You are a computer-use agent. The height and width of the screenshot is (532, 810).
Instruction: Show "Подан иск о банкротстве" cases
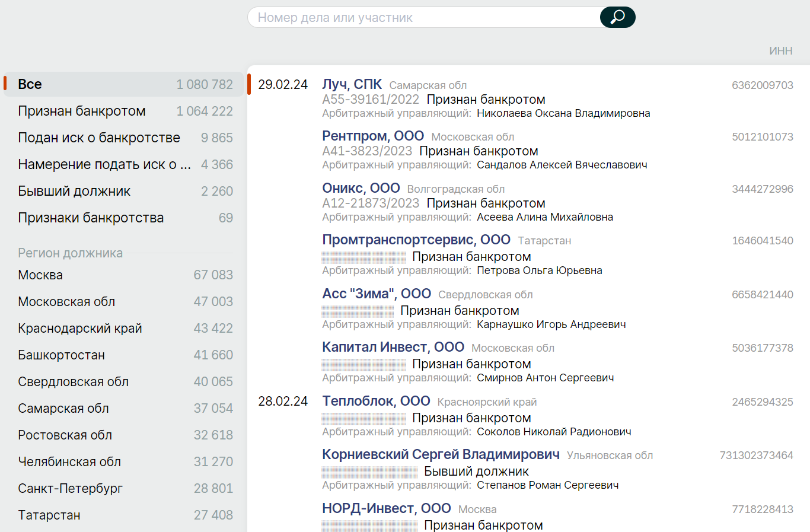(x=99, y=138)
